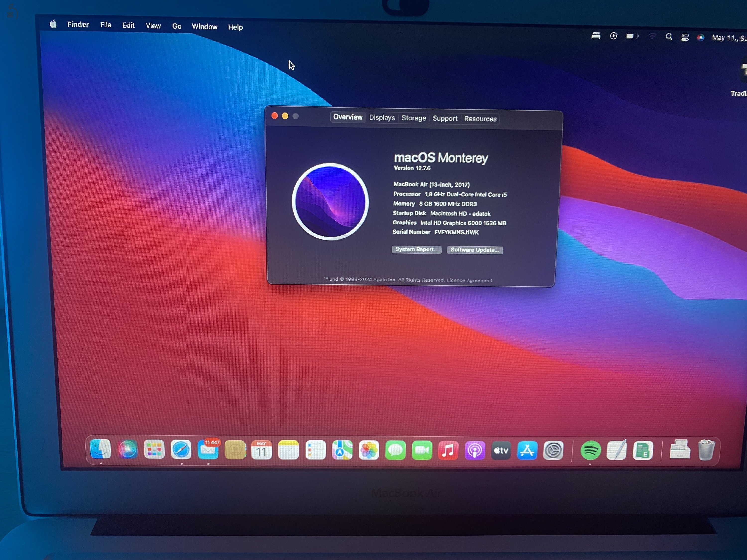Image resolution: width=747 pixels, height=560 pixels.
Task: Open the Reminders app
Action: [315, 450]
